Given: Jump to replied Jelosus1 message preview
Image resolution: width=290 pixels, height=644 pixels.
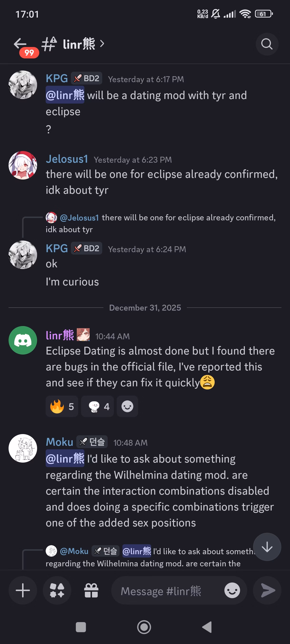Looking at the screenshot, I should pyautogui.click(x=160, y=223).
